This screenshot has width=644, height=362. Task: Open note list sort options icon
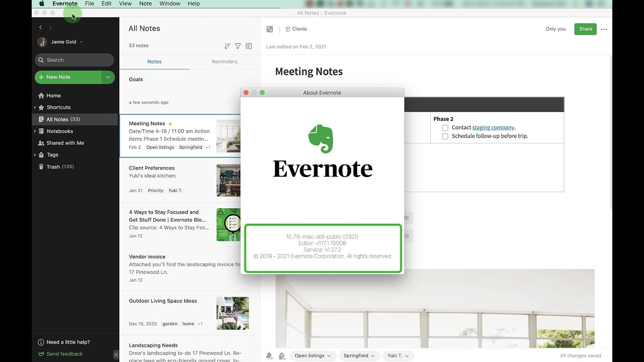point(227,46)
